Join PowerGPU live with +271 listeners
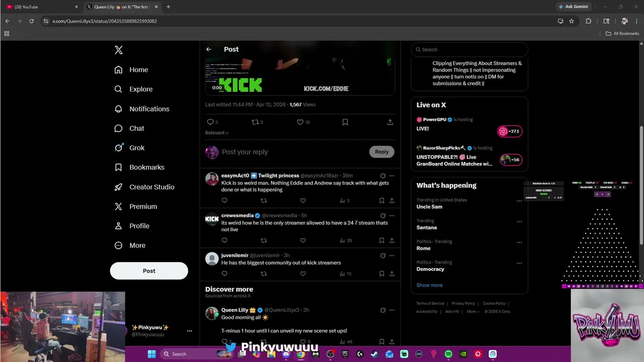Viewport: 644px width, 362px height. 510,131
